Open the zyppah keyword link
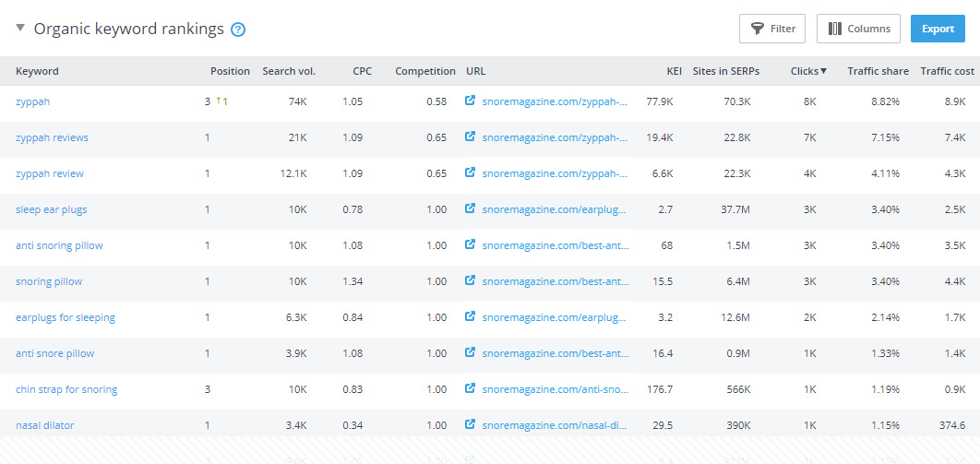 pos(32,101)
